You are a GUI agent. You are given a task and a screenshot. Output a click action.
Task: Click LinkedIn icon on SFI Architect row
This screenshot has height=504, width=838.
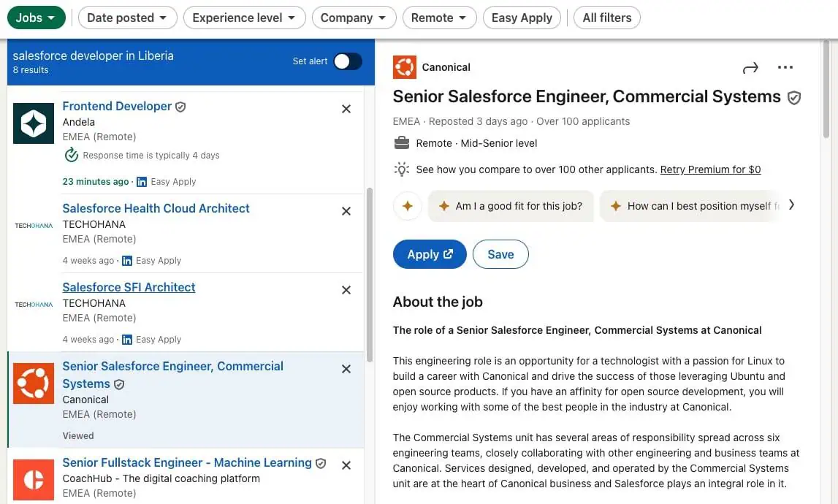(126, 340)
